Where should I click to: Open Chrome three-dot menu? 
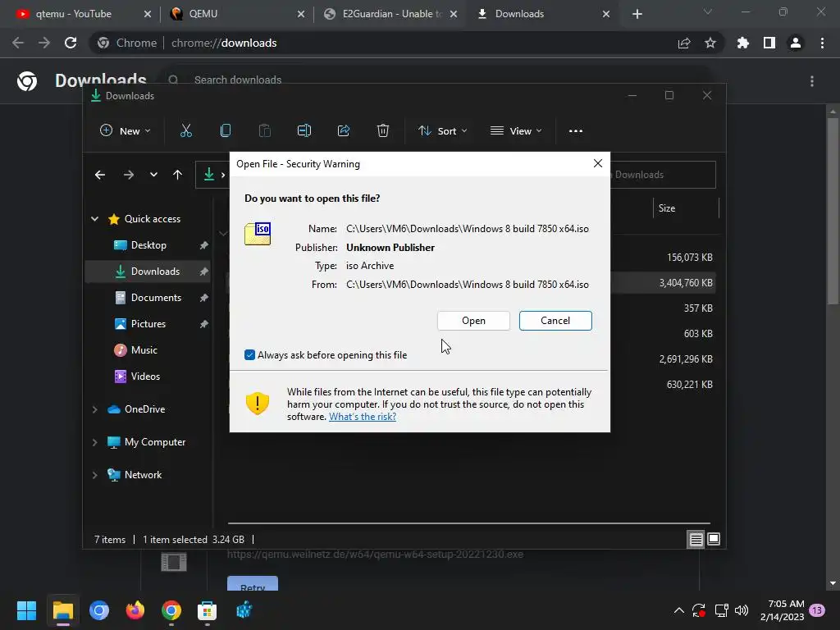[822, 43]
